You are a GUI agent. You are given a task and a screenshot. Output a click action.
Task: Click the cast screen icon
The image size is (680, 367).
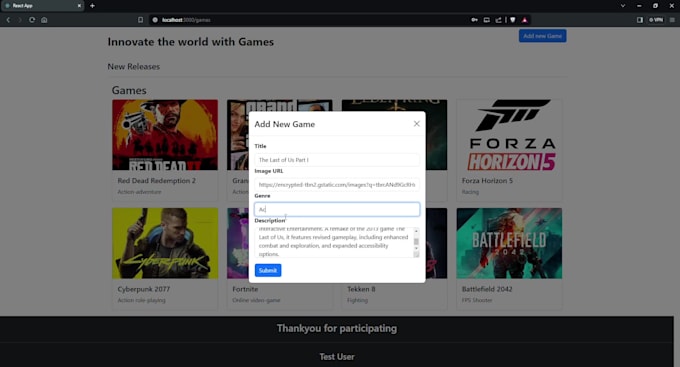(487, 20)
